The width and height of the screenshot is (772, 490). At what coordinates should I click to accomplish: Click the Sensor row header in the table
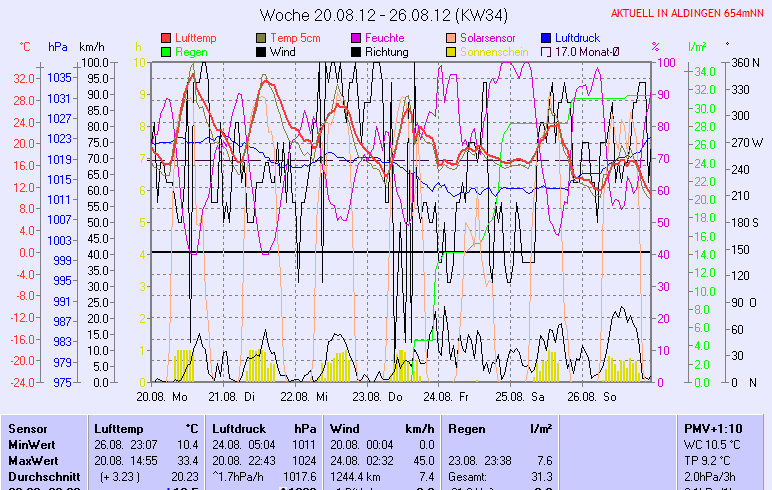pos(29,427)
